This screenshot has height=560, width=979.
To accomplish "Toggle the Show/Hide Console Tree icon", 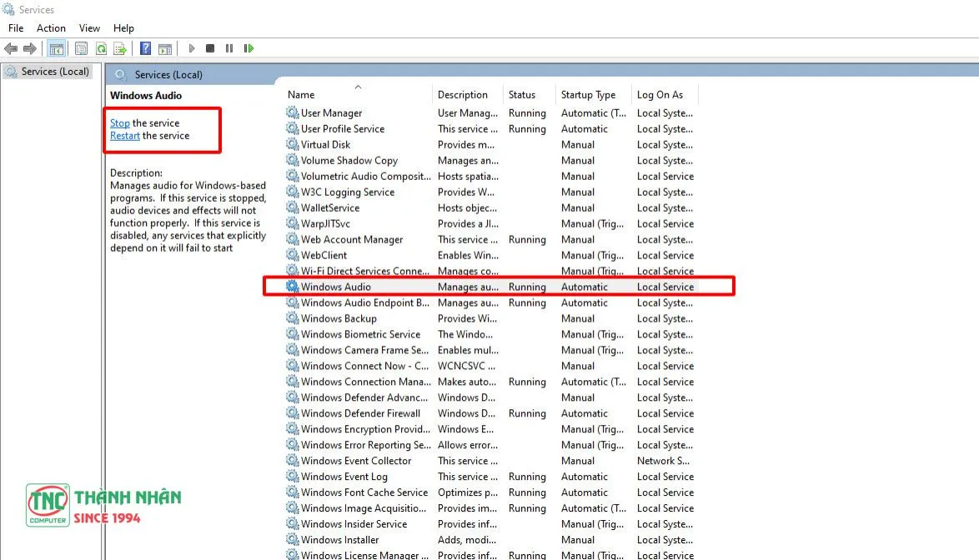I will (x=56, y=47).
